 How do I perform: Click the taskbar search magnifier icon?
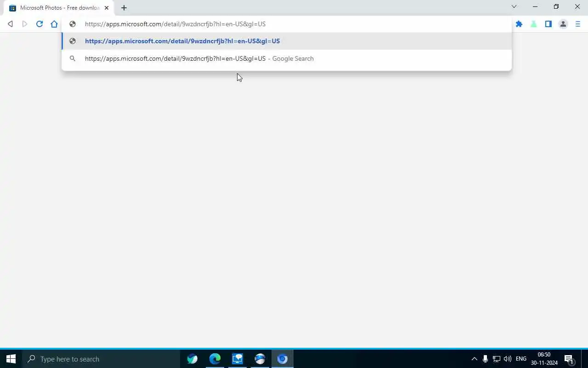click(x=31, y=359)
